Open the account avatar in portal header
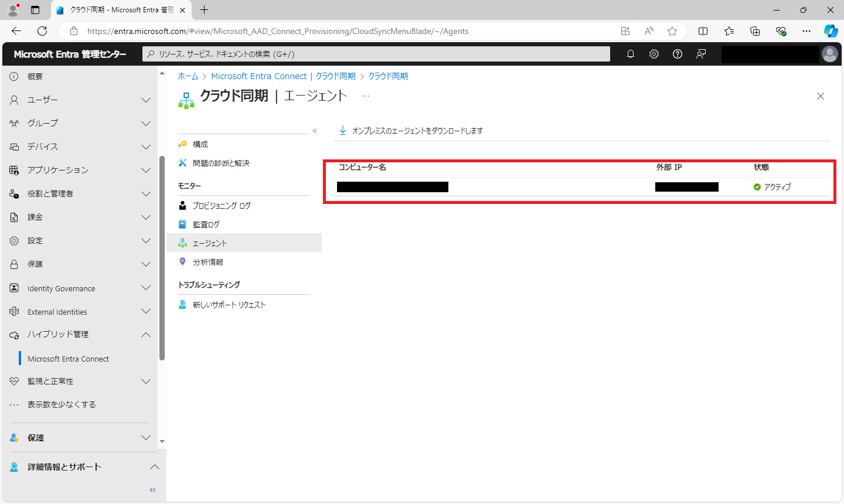The height and width of the screenshot is (504, 844). coord(830,54)
